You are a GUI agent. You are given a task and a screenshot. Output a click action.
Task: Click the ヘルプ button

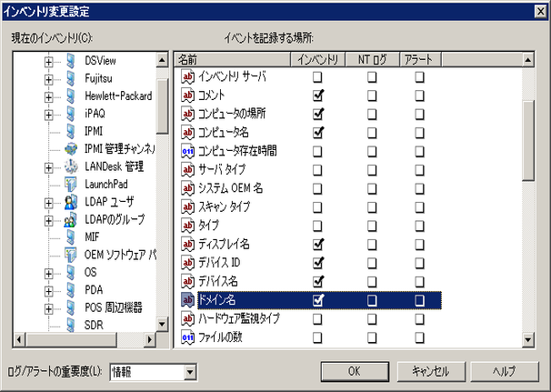click(505, 371)
